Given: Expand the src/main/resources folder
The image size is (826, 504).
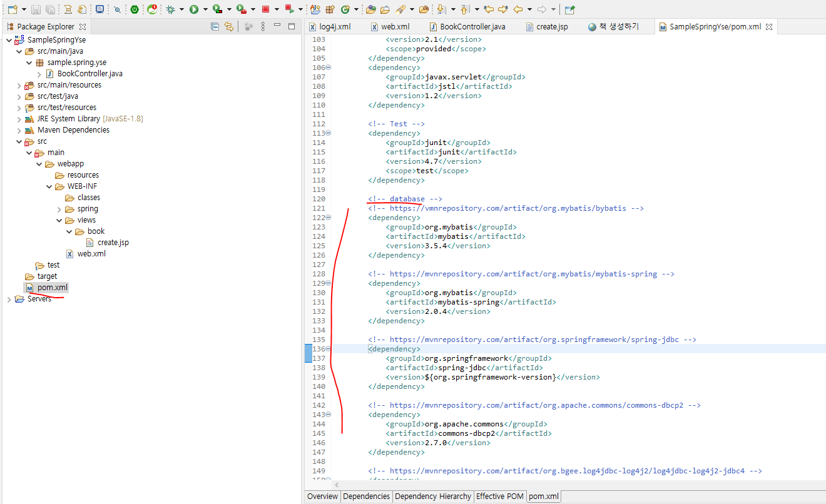Looking at the screenshot, I should tap(19, 85).
